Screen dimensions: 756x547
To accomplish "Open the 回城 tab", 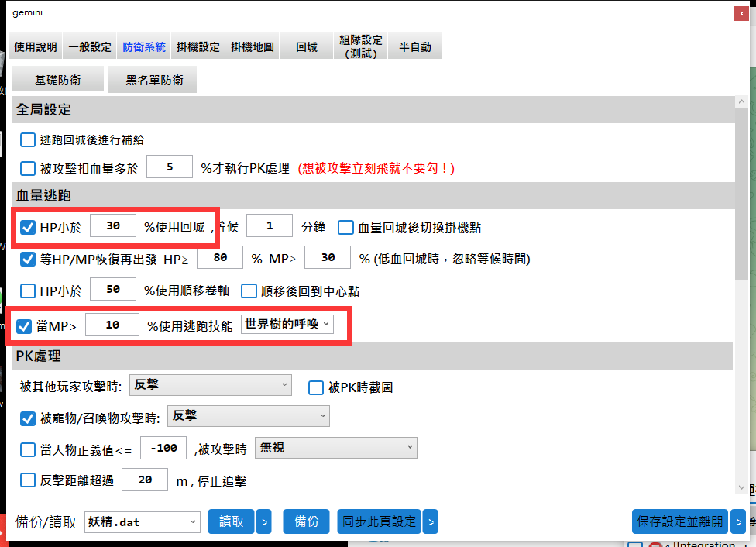I will pyautogui.click(x=307, y=46).
